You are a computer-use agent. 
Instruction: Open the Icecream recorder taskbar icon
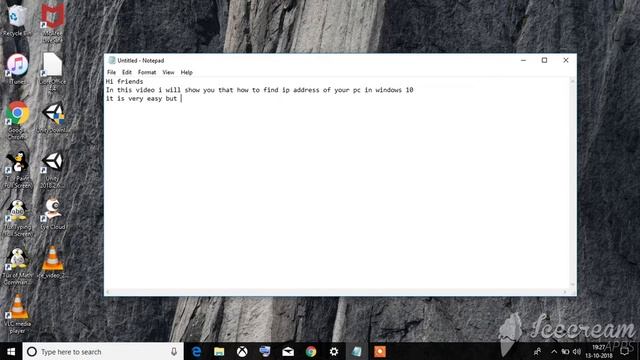point(380,351)
